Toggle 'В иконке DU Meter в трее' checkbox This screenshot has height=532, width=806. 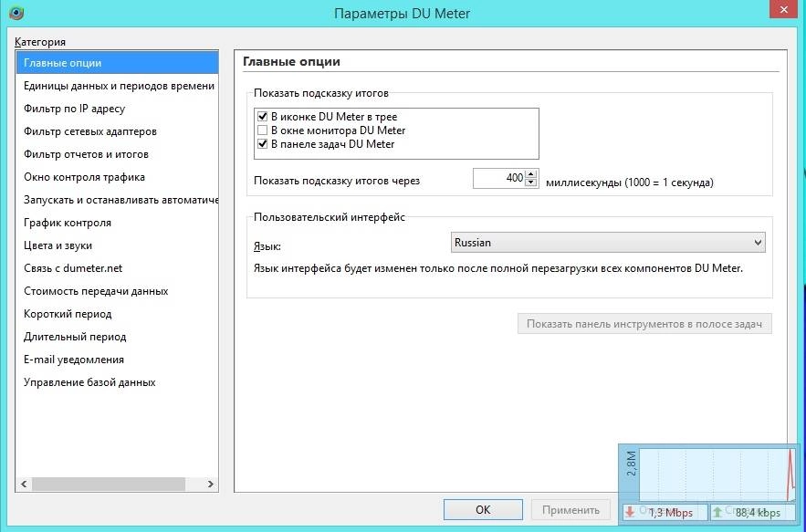[262, 117]
